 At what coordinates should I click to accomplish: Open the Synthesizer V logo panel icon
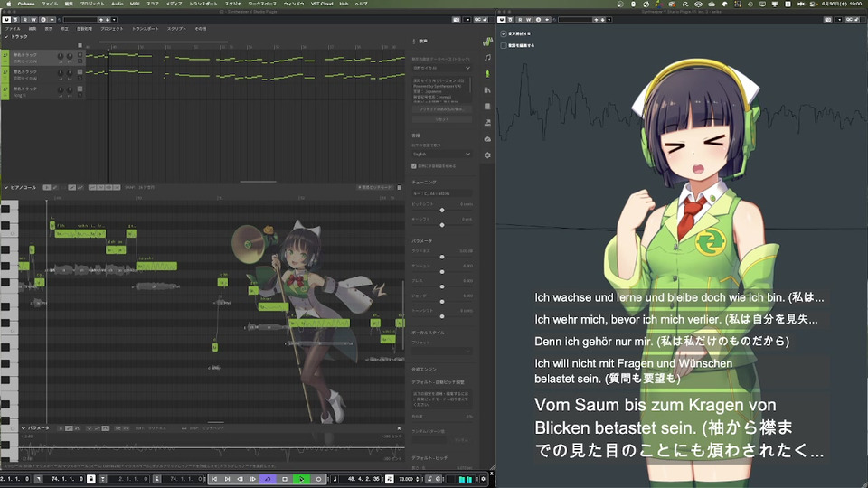(x=487, y=42)
